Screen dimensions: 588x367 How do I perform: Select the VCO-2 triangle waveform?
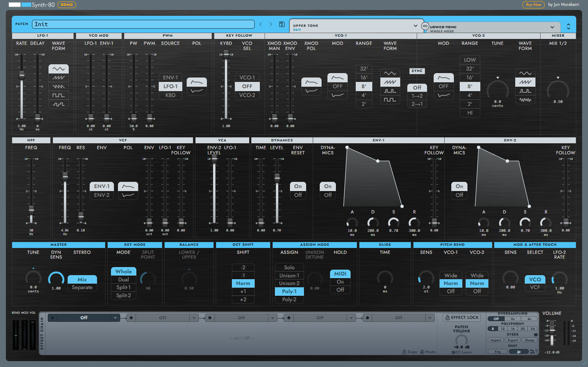point(525,73)
